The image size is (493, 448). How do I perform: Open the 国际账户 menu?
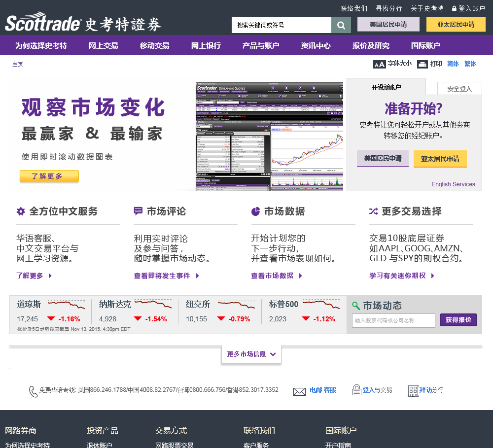coord(426,45)
